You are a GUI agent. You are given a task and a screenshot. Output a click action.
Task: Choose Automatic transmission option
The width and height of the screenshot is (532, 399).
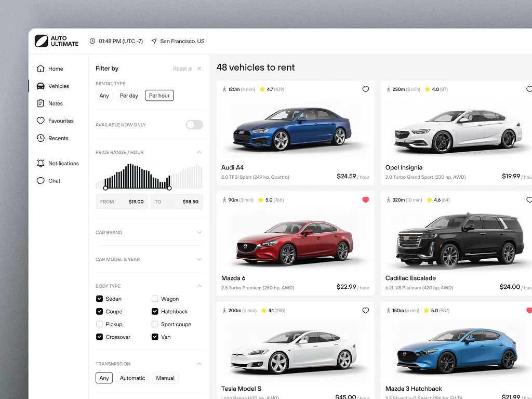point(132,378)
